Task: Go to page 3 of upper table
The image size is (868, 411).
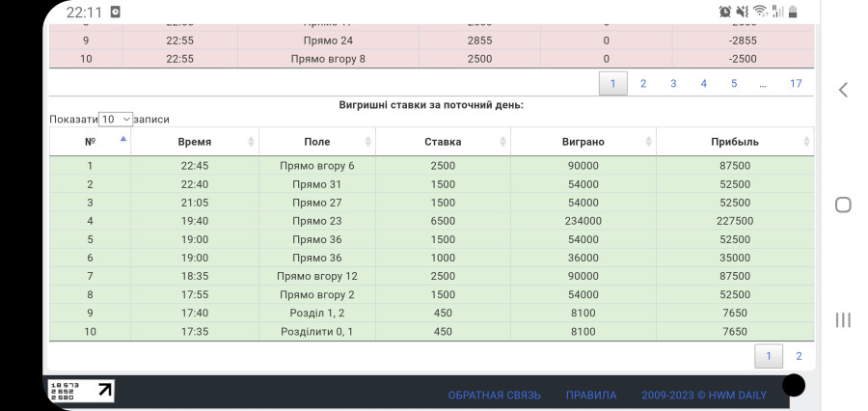Action: pos(673,84)
